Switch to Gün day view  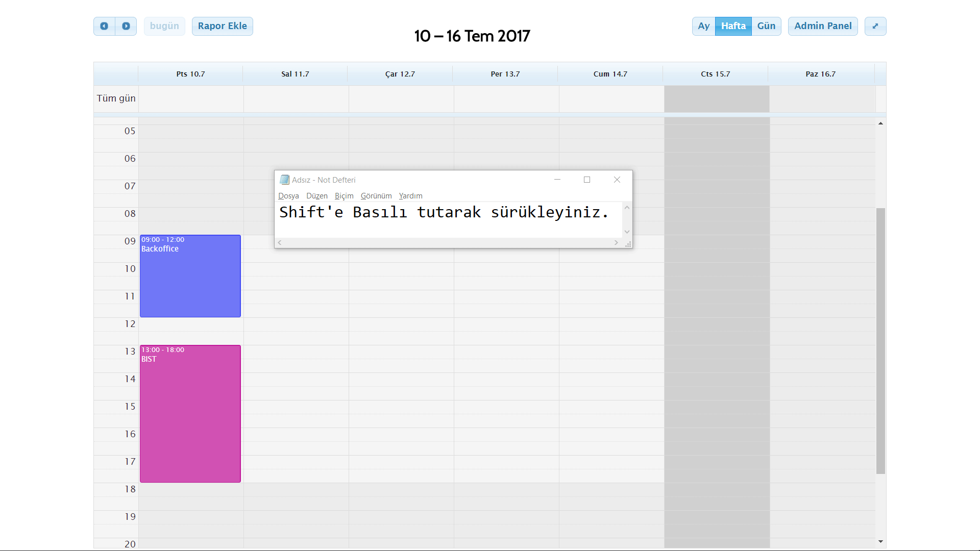(x=766, y=26)
